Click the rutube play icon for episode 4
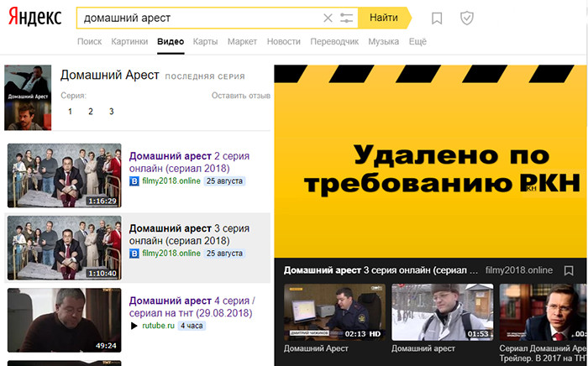This screenshot has width=588, height=366. point(133,325)
